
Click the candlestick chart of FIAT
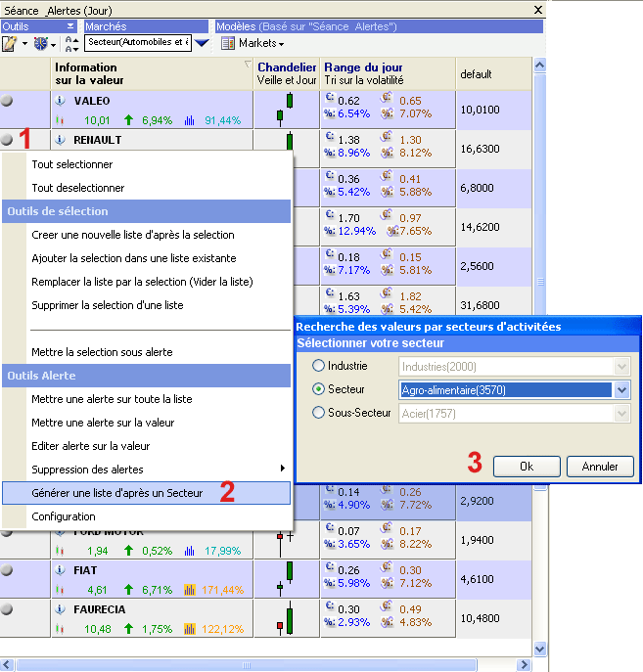pyautogui.click(x=285, y=578)
